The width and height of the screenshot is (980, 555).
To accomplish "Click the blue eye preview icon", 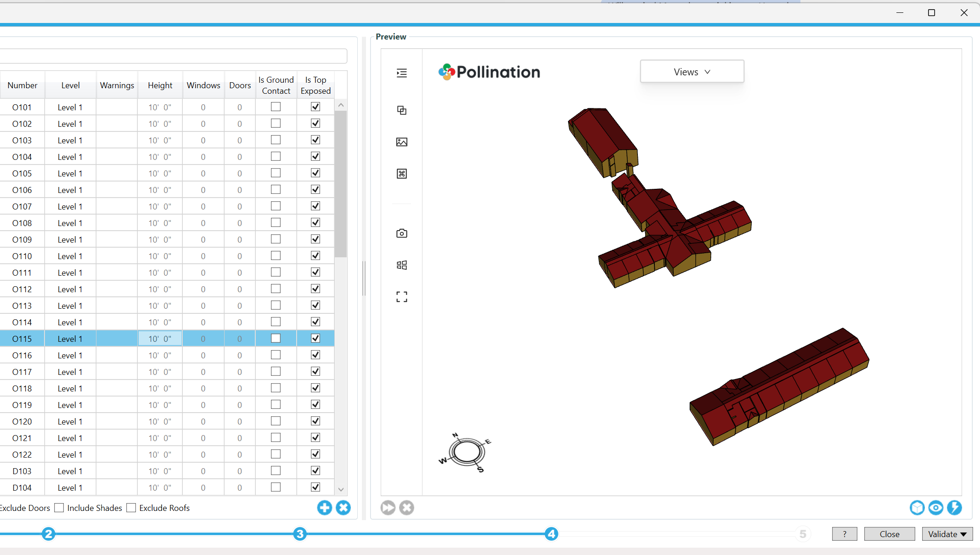I will pos(935,508).
